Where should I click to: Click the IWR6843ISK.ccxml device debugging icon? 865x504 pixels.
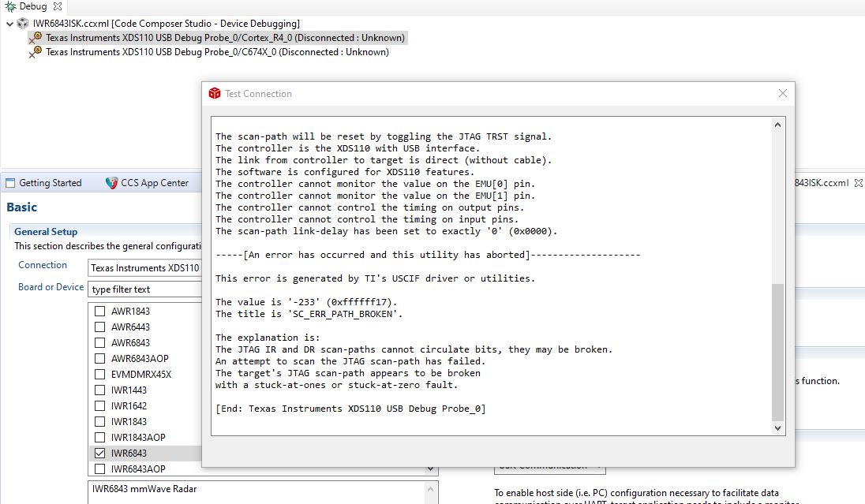point(23,24)
